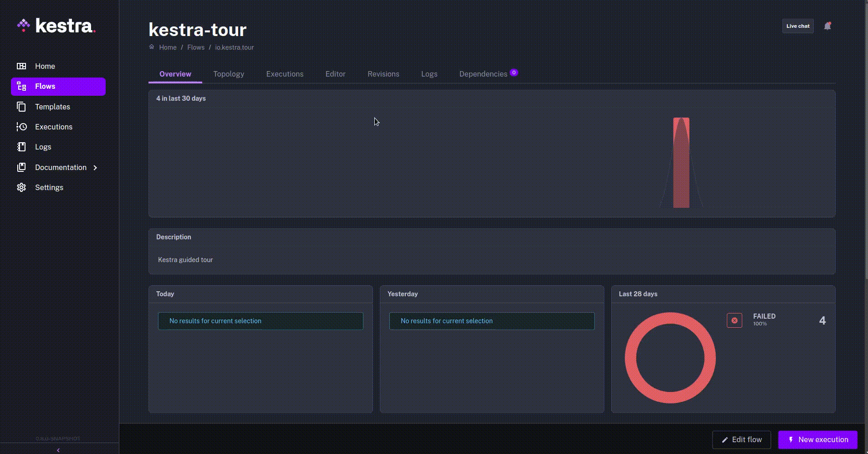View Logs via the sidebar icon
This screenshot has width=868, height=454.
pyautogui.click(x=21, y=147)
